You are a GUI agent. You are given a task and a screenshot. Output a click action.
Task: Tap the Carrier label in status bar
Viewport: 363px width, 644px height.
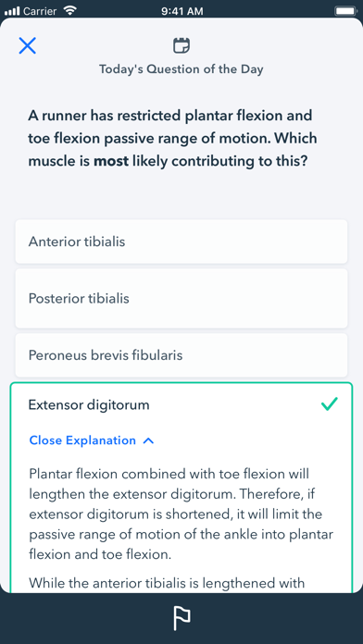coord(40,11)
